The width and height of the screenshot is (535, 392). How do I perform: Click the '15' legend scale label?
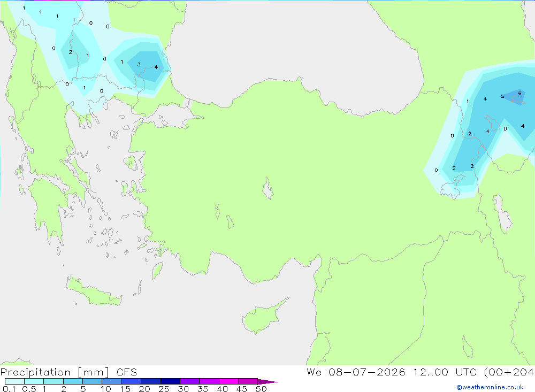(x=125, y=389)
